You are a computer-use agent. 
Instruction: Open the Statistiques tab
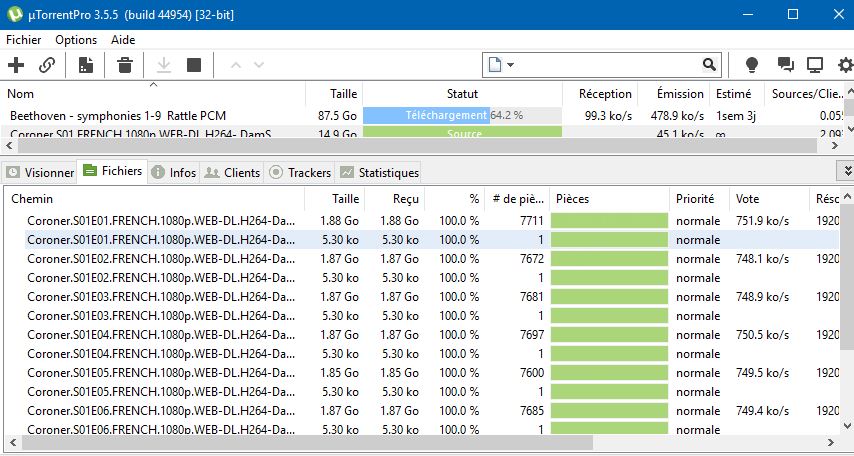[x=379, y=172]
